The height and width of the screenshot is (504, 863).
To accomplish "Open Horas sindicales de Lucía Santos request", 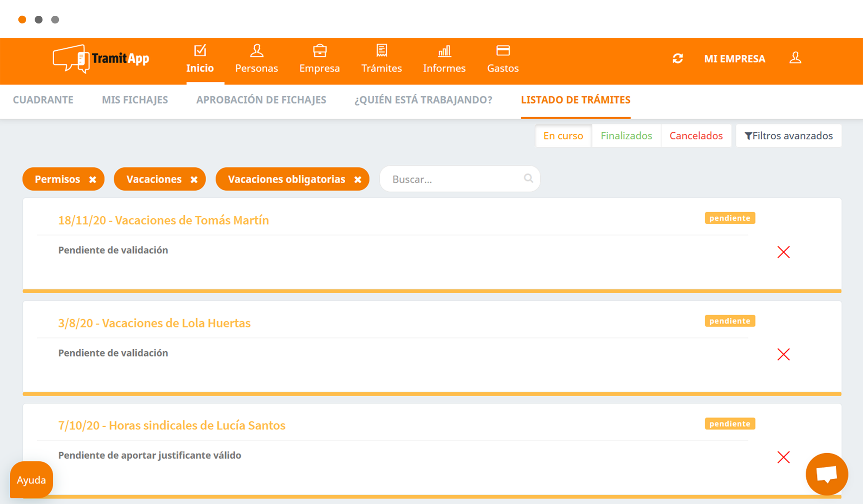I will [x=172, y=425].
